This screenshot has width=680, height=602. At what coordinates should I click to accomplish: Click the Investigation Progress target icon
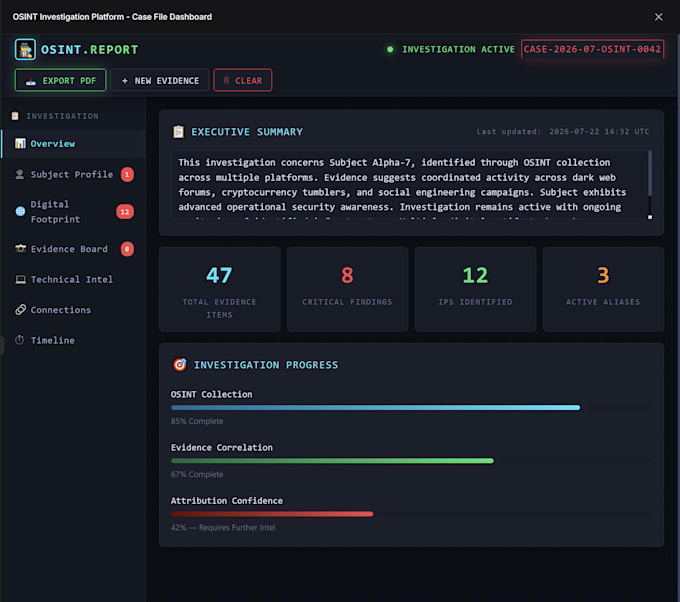click(x=180, y=364)
